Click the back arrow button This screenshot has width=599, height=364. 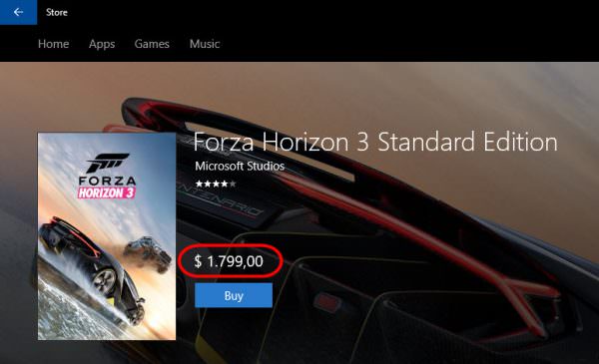pyautogui.click(x=18, y=12)
